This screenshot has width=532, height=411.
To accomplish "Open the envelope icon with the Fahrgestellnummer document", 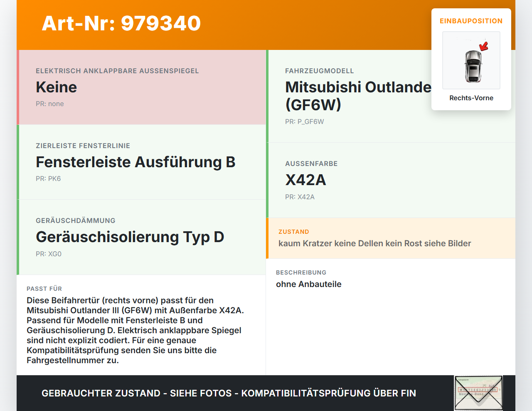I will click(x=478, y=393).
